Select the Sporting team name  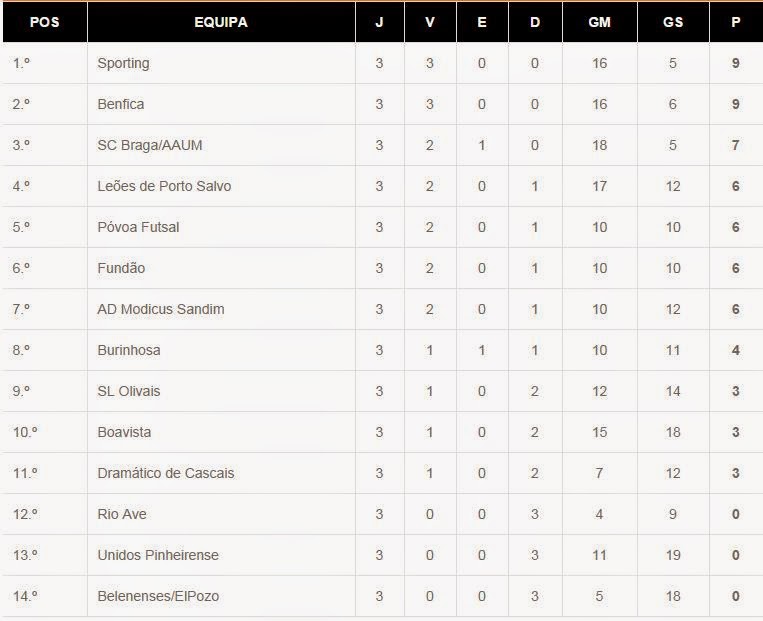coord(123,63)
